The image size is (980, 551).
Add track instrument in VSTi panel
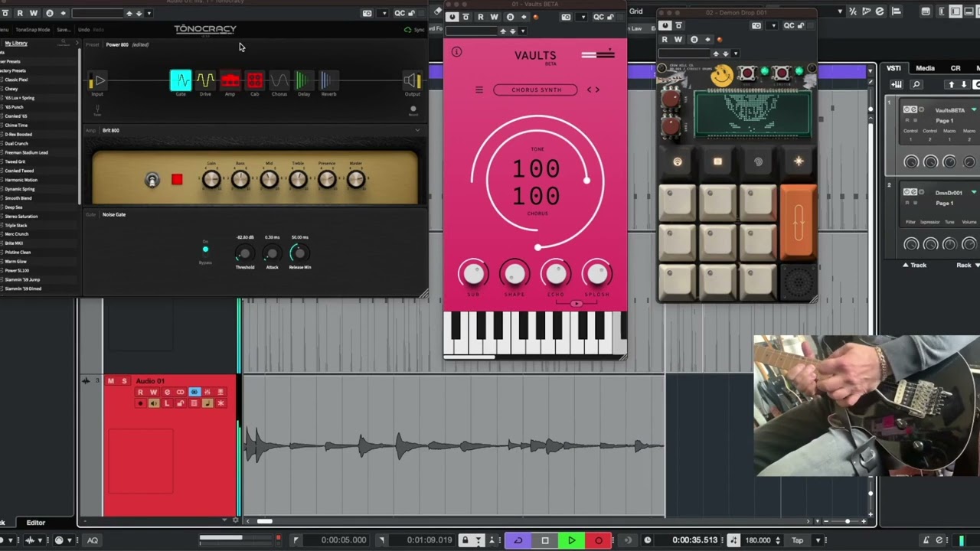pyautogui.click(x=897, y=84)
